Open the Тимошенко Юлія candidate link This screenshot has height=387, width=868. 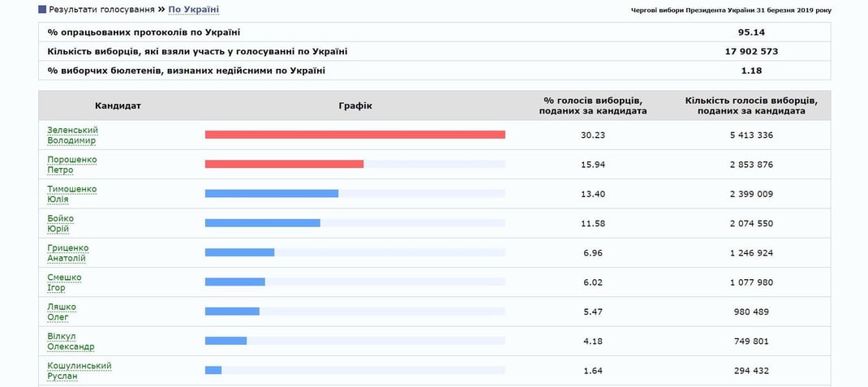point(72,194)
